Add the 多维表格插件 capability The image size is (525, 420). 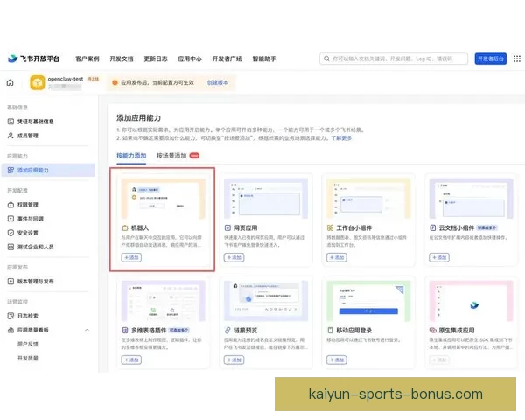(131, 360)
